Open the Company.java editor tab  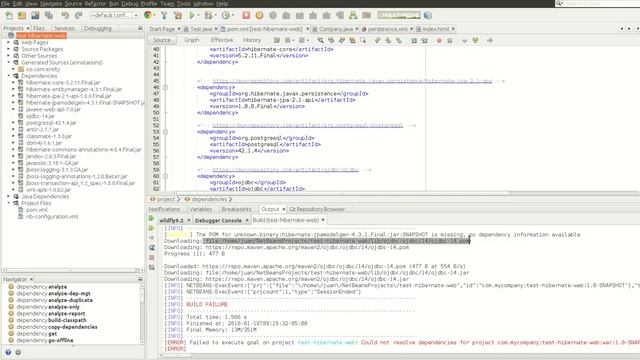pyautogui.click(x=336, y=29)
